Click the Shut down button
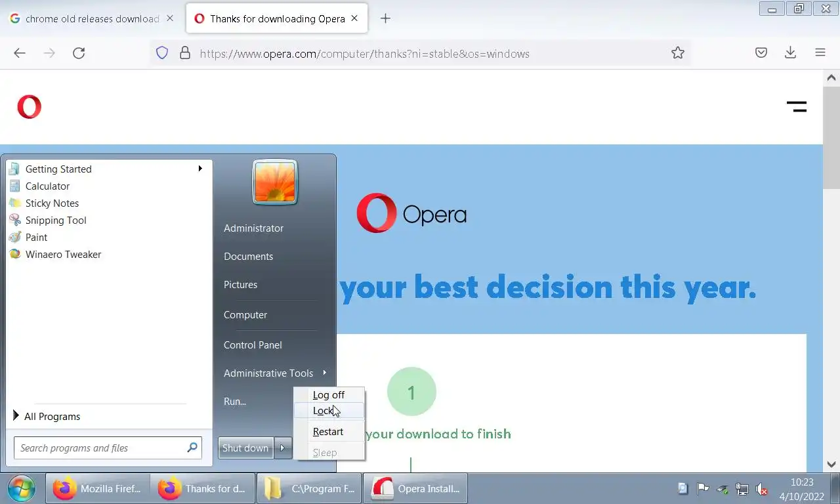Viewport: 840px width, 504px height. click(x=245, y=448)
